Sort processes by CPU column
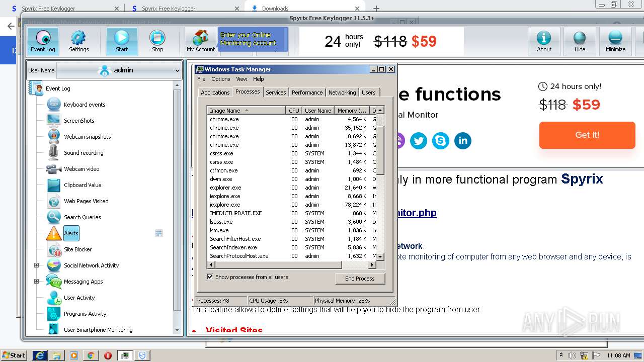The height and width of the screenshot is (362, 644). pyautogui.click(x=294, y=111)
